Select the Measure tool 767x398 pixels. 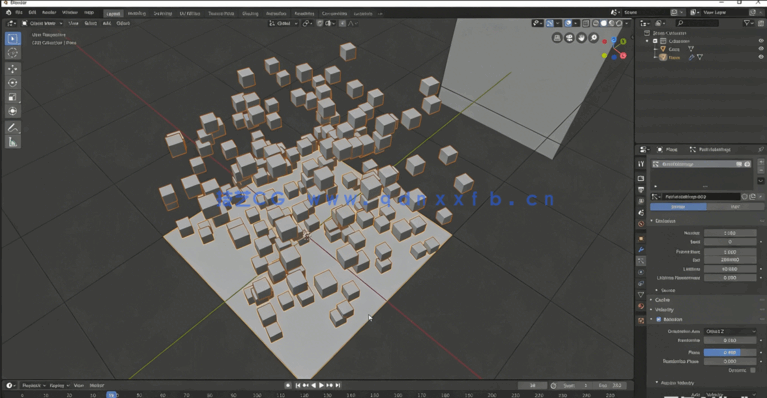point(13,142)
